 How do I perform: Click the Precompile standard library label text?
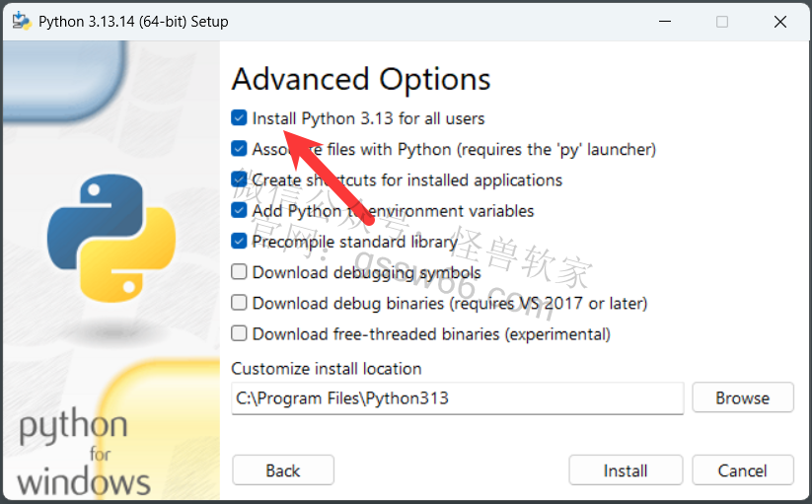click(355, 242)
